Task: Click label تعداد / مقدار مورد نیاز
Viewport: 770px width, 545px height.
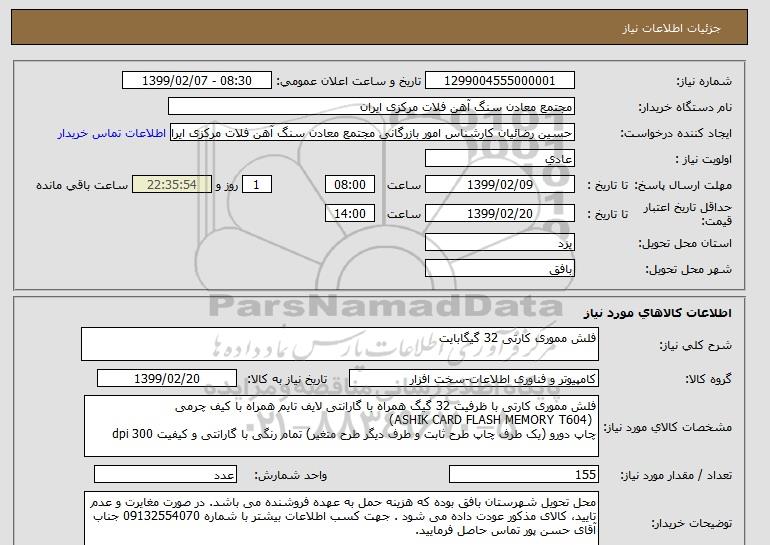Action: pos(676,475)
